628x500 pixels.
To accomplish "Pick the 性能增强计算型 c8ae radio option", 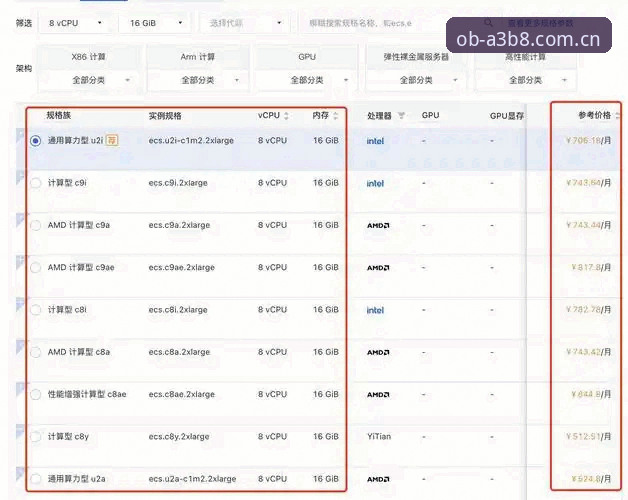I will 36,395.
